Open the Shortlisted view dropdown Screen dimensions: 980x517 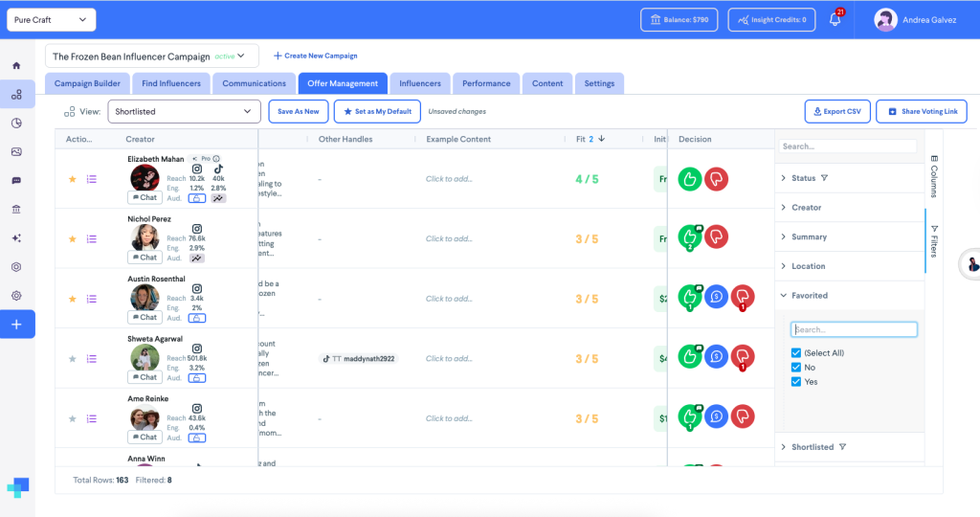[x=184, y=111]
